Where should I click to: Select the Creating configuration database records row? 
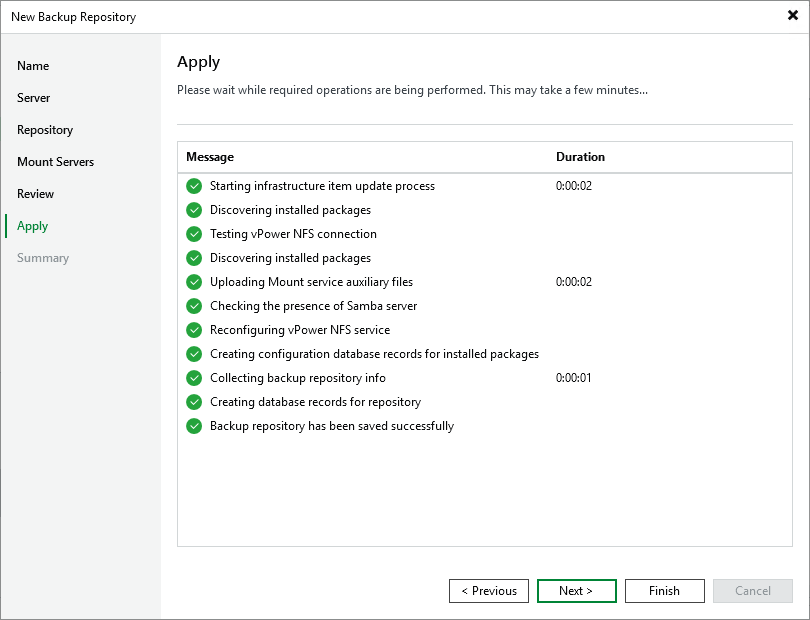374,354
